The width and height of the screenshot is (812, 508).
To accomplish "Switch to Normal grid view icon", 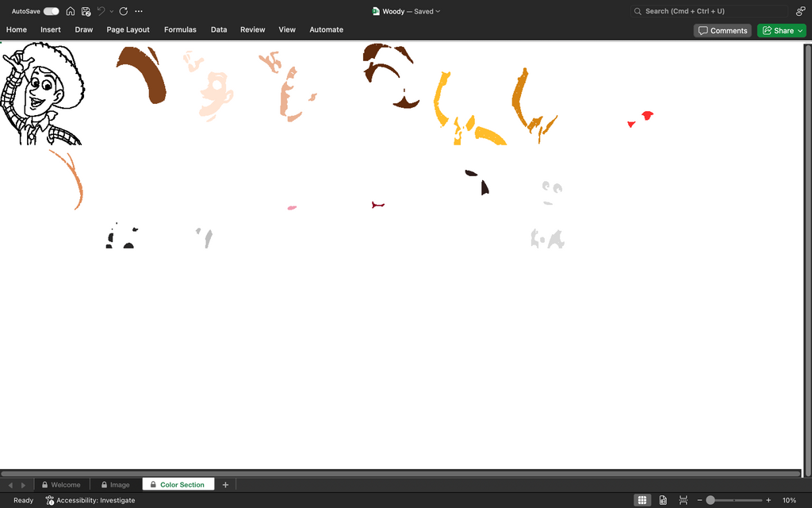I will coord(642,500).
